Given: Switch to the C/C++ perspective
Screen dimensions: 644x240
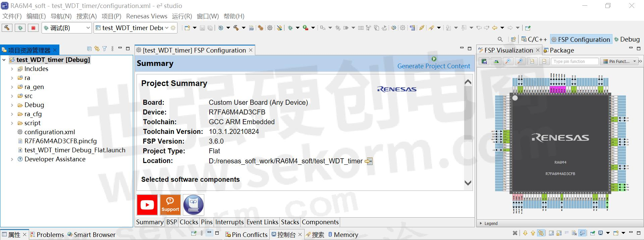Looking at the screenshot, I should click(534, 39).
